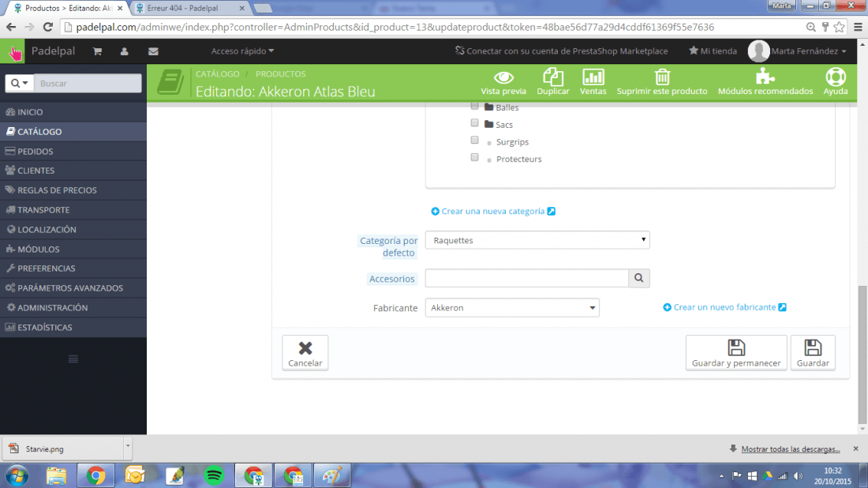Image resolution: width=868 pixels, height=488 pixels.
Task: Click the Marta Fernández avatar
Action: pos(758,51)
